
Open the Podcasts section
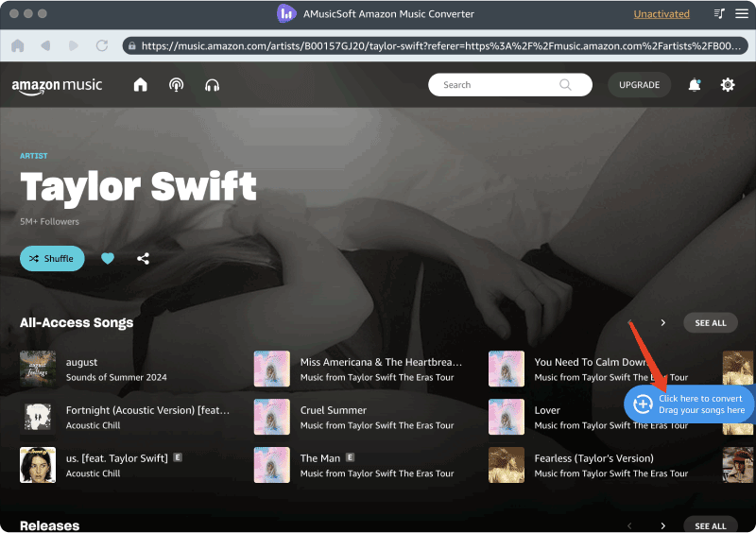click(x=176, y=85)
